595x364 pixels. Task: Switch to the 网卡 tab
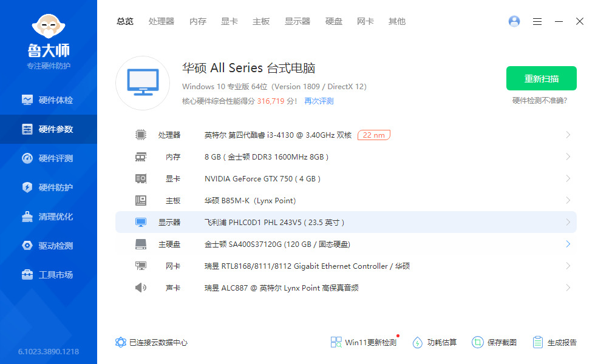pos(365,22)
